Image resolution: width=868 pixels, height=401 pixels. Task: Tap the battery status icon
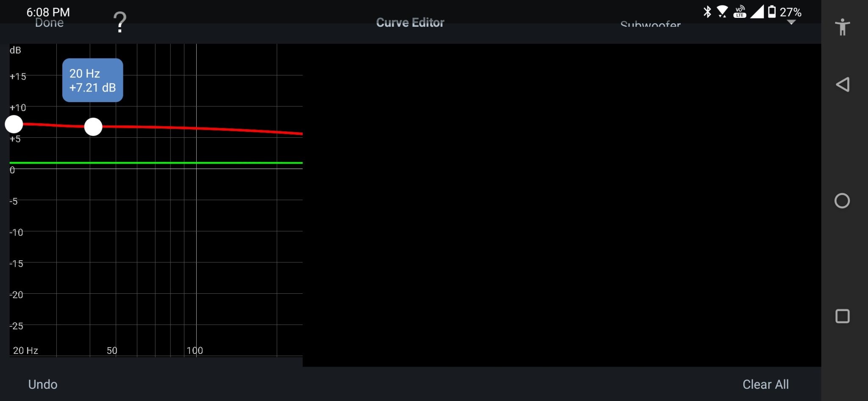pos(772,12)
